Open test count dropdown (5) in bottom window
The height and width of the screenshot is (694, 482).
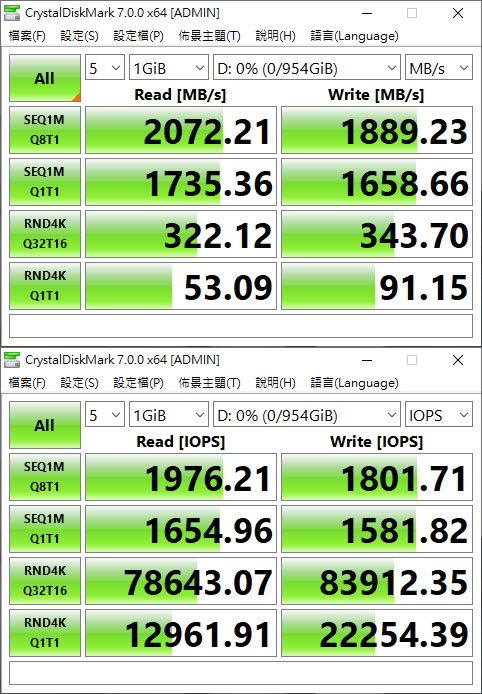pos(104,415)
